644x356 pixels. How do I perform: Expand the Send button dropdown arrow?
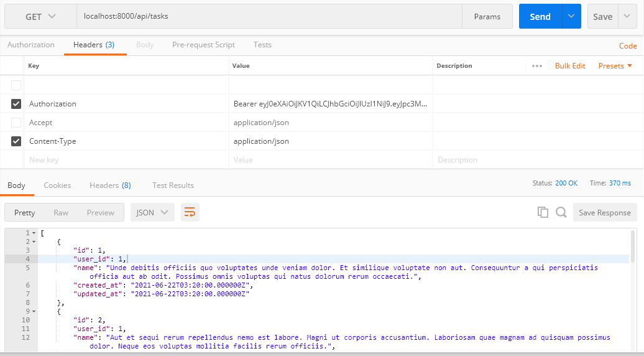[x=571, y=17]
